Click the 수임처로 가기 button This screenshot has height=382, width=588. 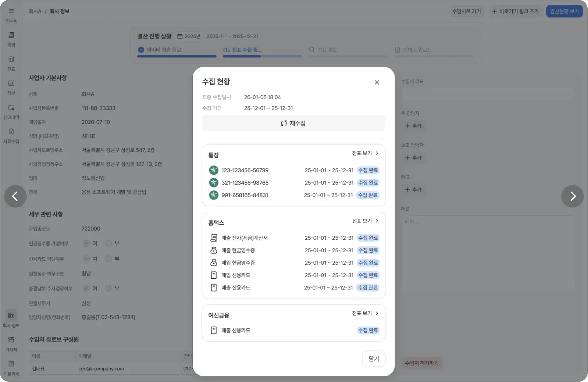[466, 11]
